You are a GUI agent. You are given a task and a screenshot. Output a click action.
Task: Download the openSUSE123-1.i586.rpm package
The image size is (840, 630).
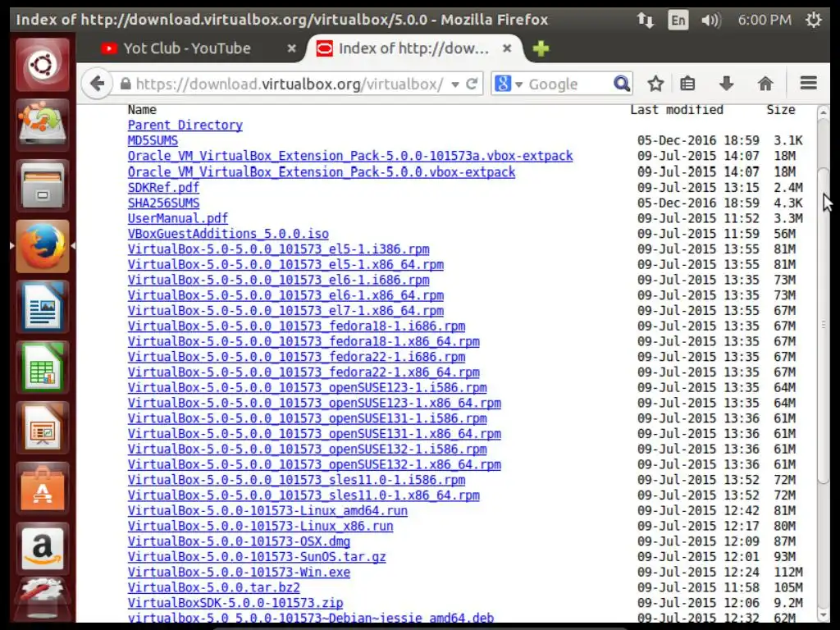[307, 388]
